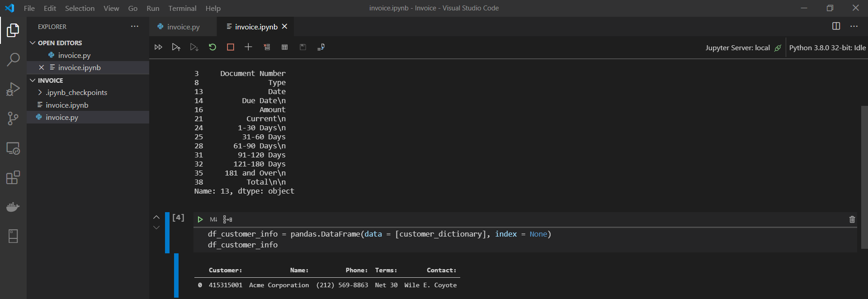Click the (212) 569-8863 phone cell
This screenshot has height=299, width=868.
tap(342, 285)
